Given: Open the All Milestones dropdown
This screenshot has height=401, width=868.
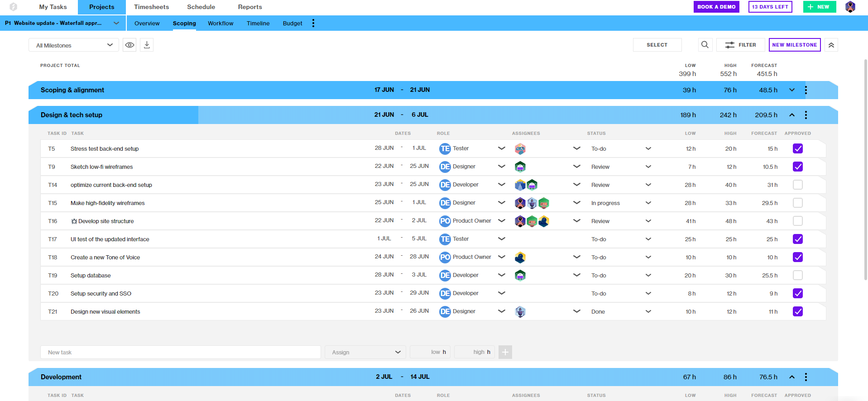Looking at the screenshot, I should [x=74, y=45].
